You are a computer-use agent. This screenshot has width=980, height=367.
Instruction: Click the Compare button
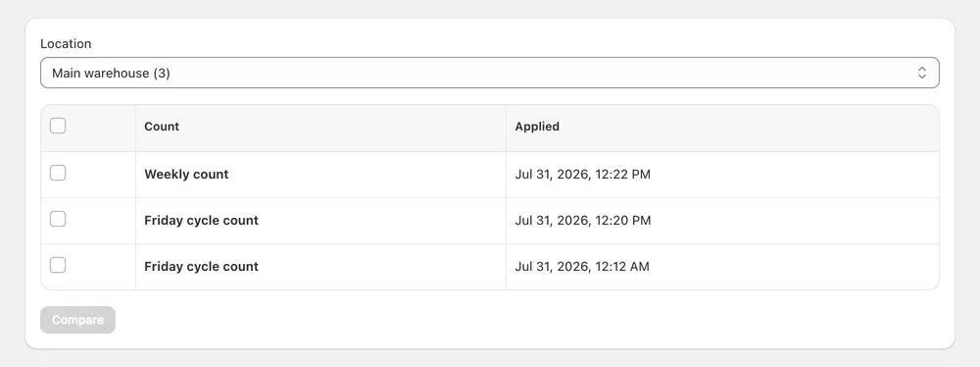pyautogui.click(x=78, y=320)
